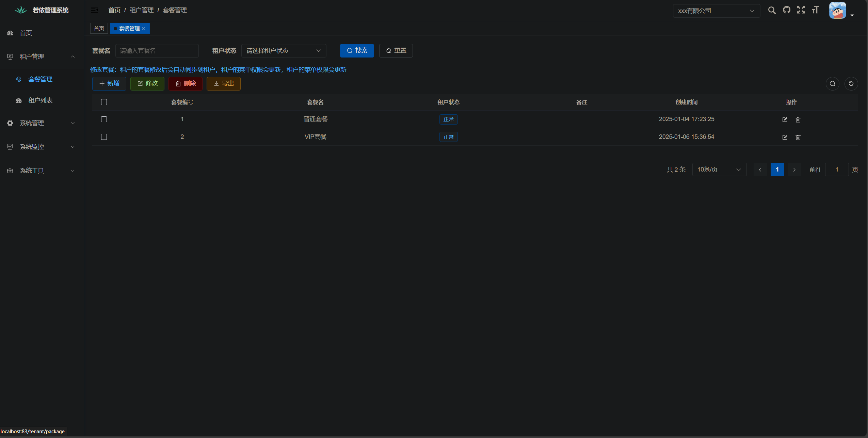
Task: Open the avatar dropdown caret
Action: click(x=852, y=15)
